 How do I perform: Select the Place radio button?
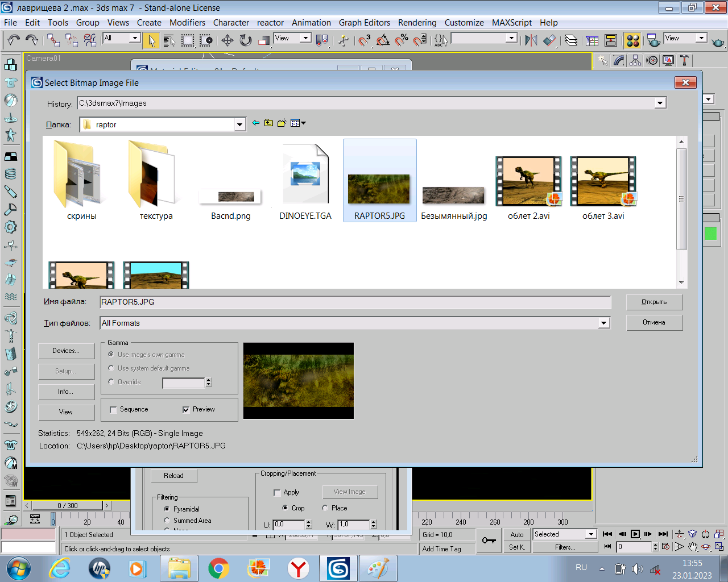(325, 508)
